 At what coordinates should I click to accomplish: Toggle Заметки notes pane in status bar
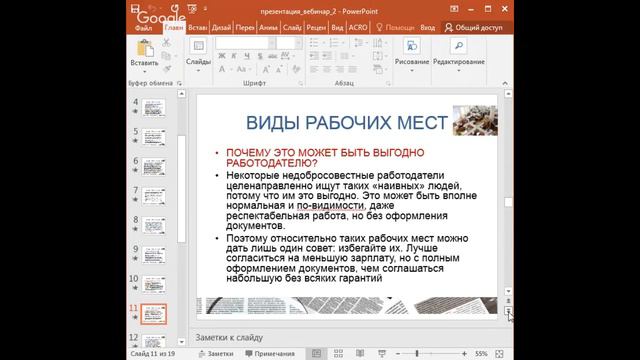(216, 353)
